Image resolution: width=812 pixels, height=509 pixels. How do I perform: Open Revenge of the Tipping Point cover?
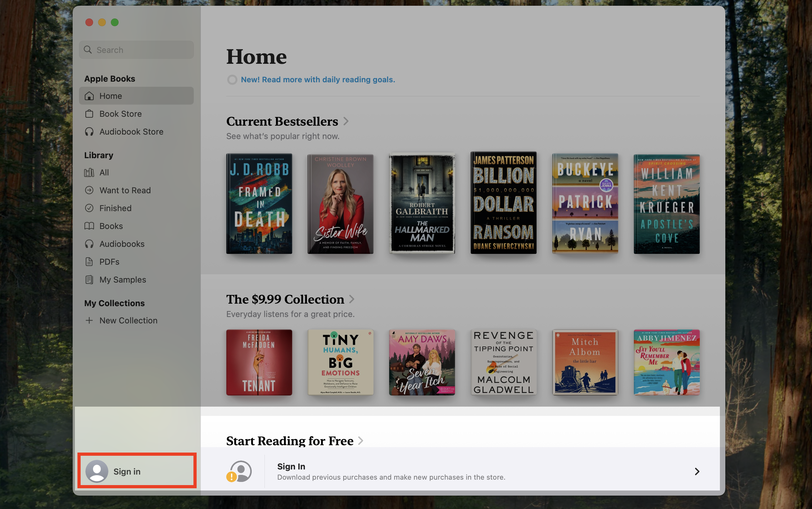click(x=503, y=362)
